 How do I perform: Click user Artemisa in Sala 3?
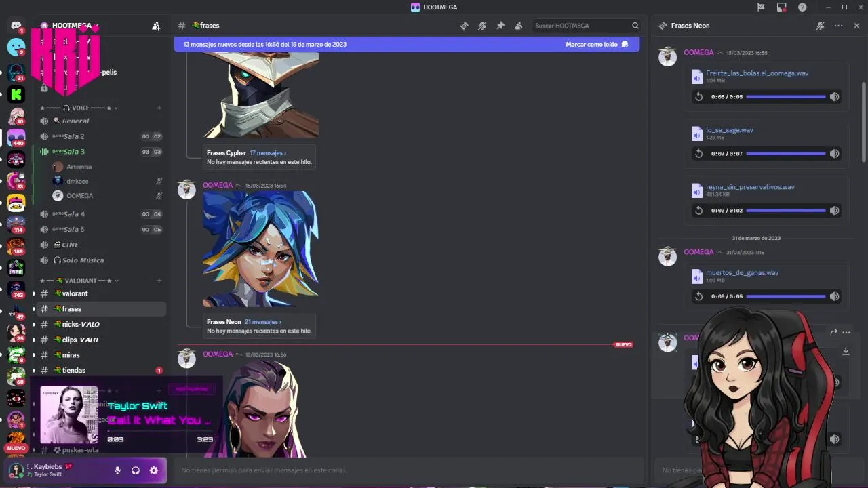click(x=79, y=167)
